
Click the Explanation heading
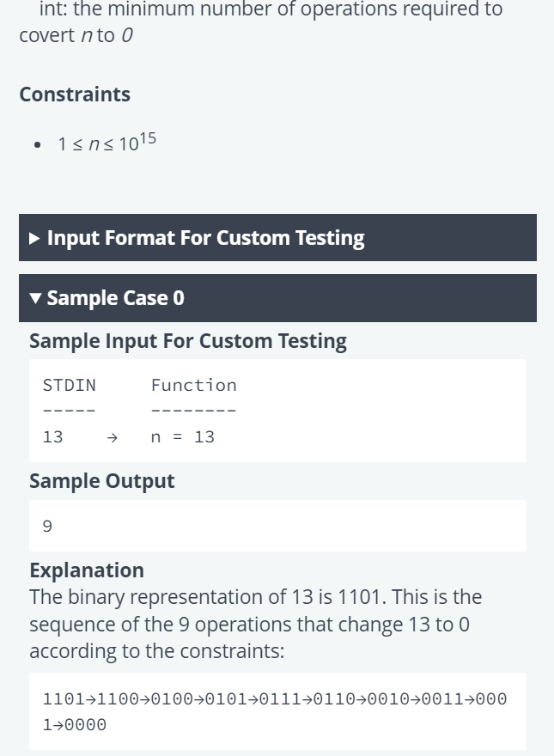tap(87, 570)
